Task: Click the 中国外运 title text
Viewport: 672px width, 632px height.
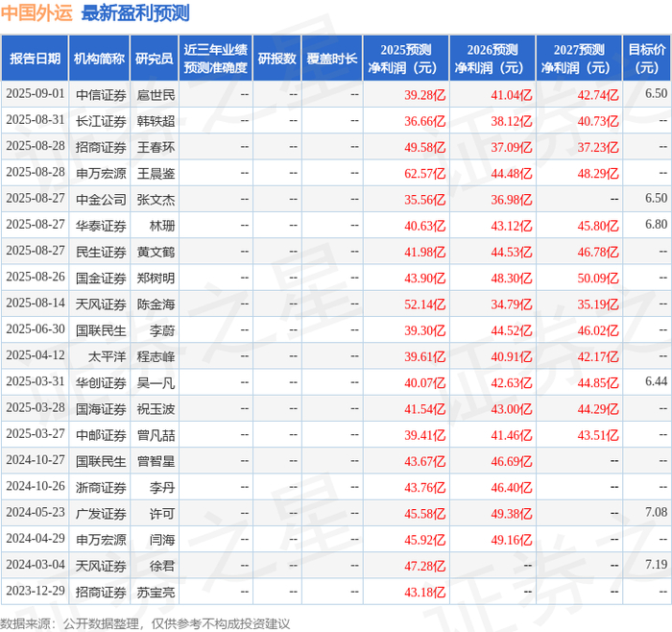Action: point(36,13)
